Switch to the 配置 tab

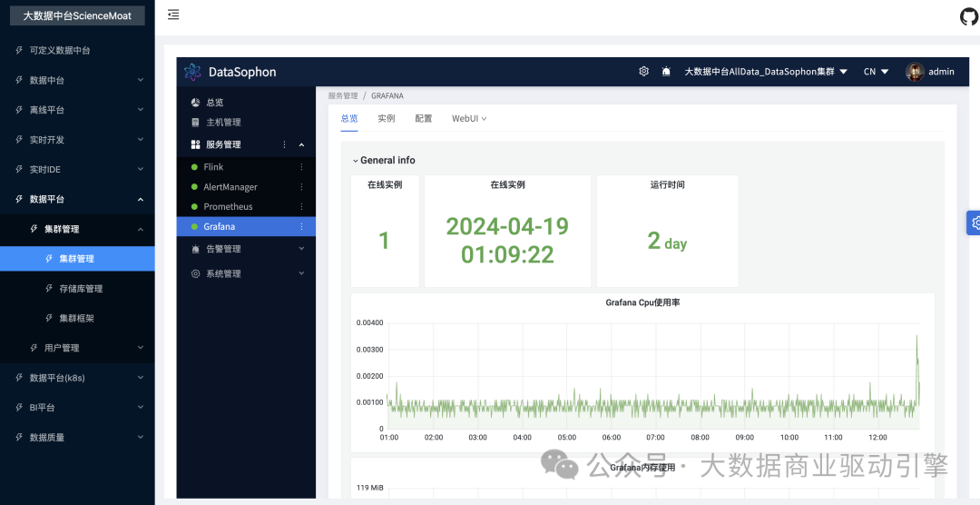(x=424, y=119)
